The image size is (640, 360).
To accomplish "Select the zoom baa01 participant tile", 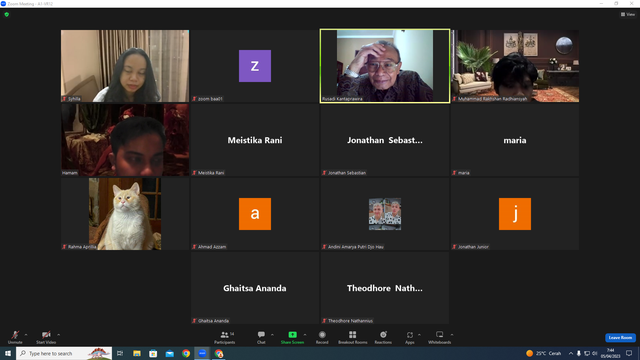I will tap(255, 66).
